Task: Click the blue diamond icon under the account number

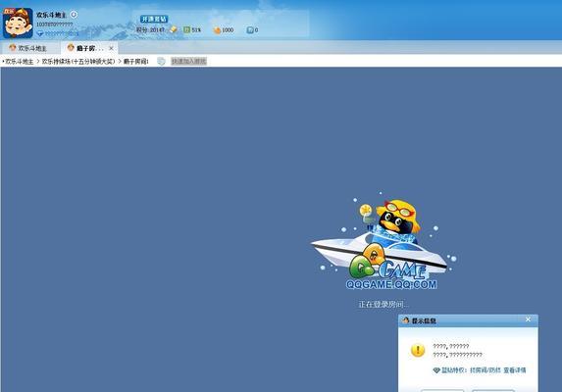Action: [x=40, y=33]
